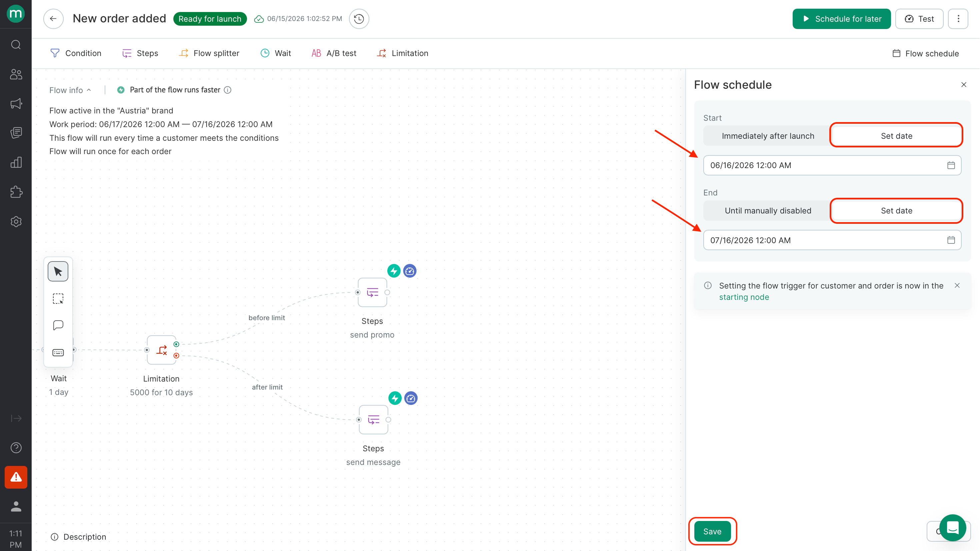Save the flow schedule

click(712, 532)
